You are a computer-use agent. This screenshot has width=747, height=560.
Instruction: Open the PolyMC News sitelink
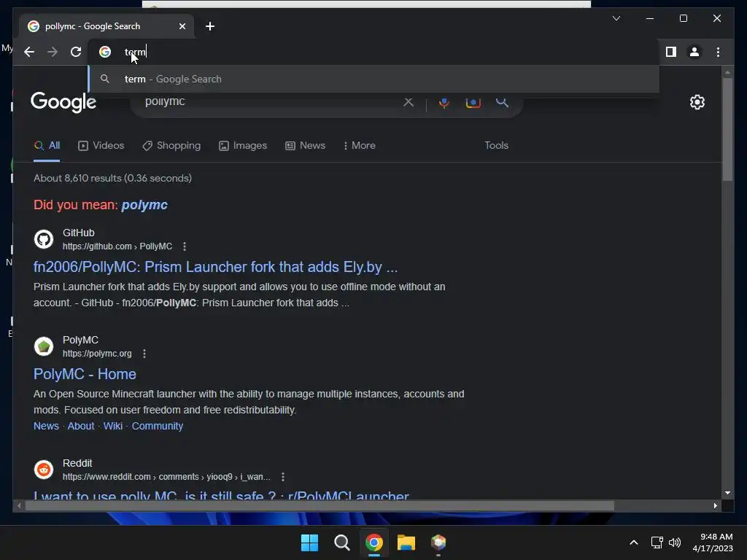click(x=46, y=426)
